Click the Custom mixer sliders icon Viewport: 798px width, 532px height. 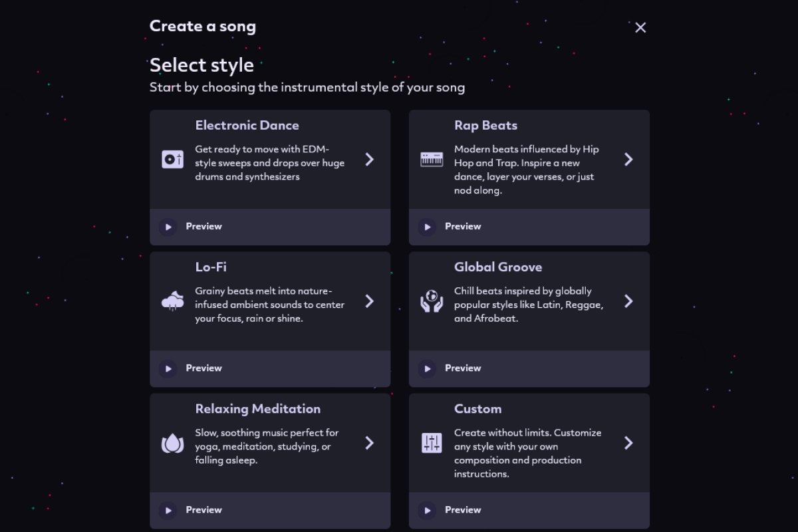[432, 443]
